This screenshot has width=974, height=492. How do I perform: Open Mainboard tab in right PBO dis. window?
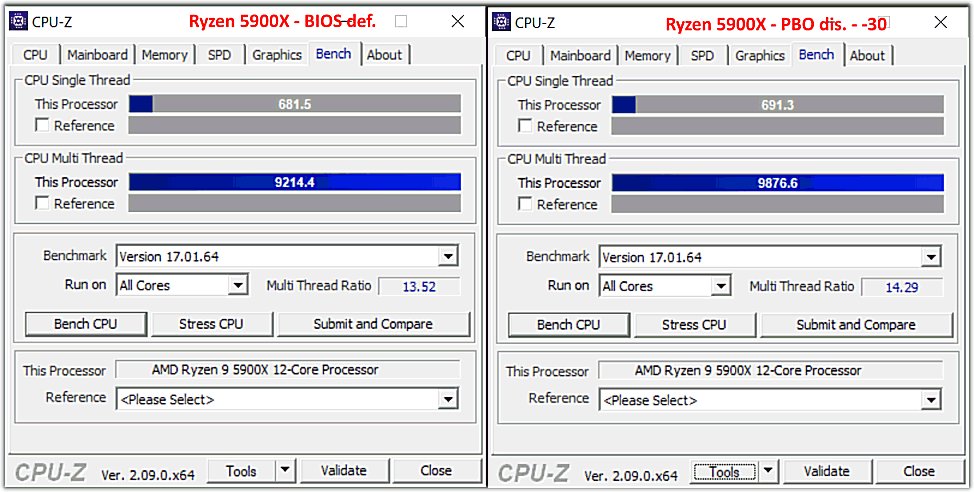coord(580,55)
